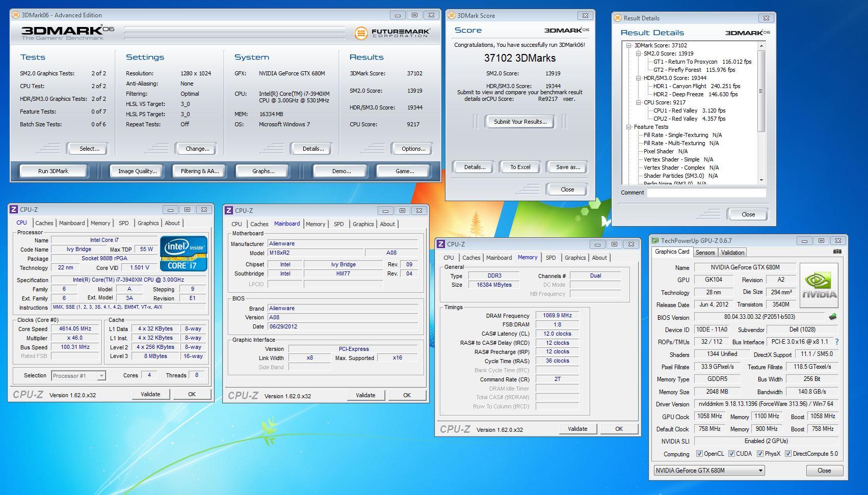868x495 pixels.
Task: Click the Graphs button in 3DMark06
Action: tap(263, 171)
